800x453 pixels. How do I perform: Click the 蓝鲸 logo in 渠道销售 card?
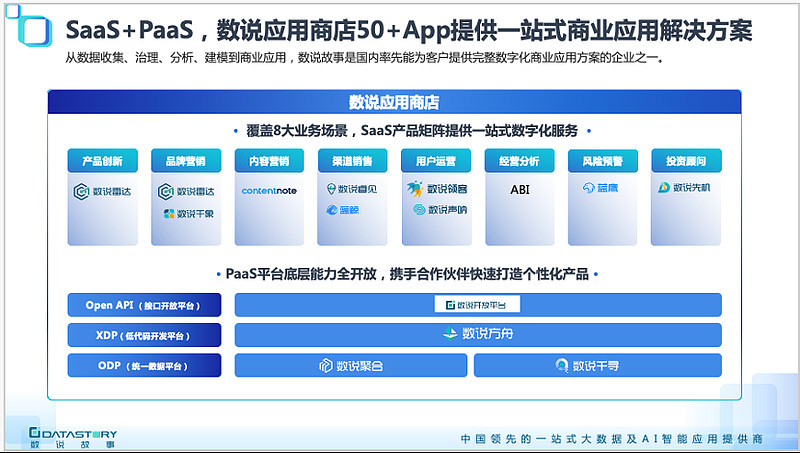(x=343, y=210)
